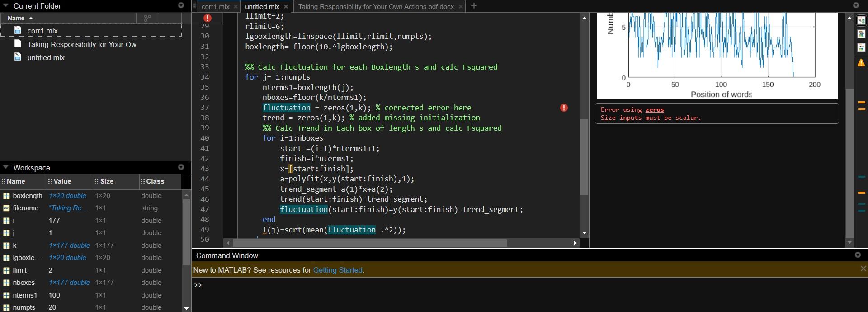Image resolution: width=868 pixels, height=312 pixels.
Task: Sort files by Name column header
Action: [68, 18]
